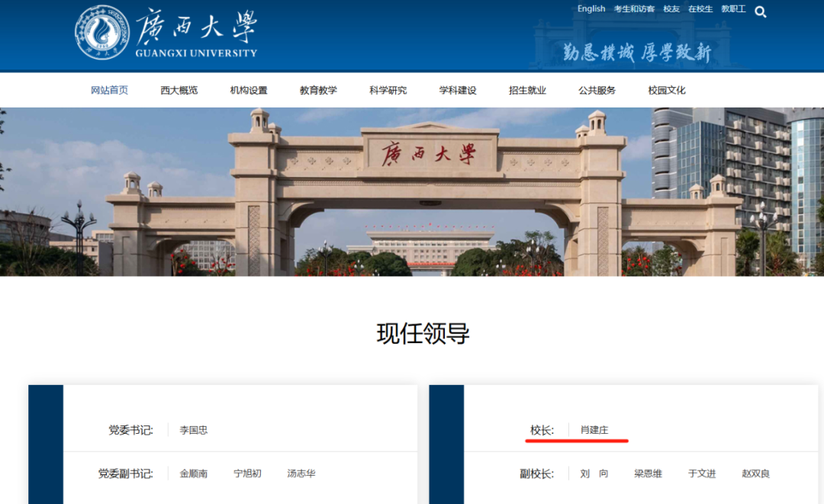Click the Guangxi University circular logo
Viewport: 824px width, 504px height.
pyautogui.click(x=102, y=33)
